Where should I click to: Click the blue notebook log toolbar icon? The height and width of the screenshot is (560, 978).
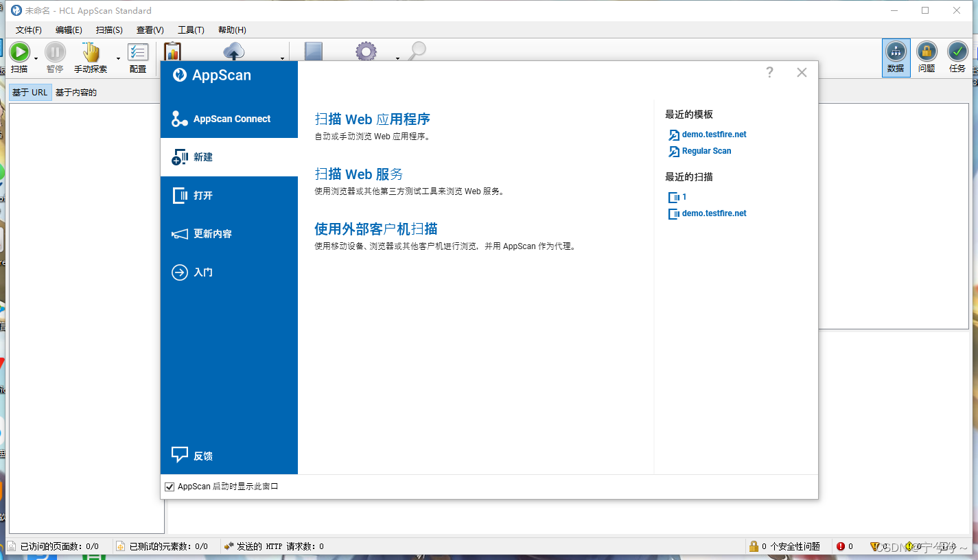point(314,51)
